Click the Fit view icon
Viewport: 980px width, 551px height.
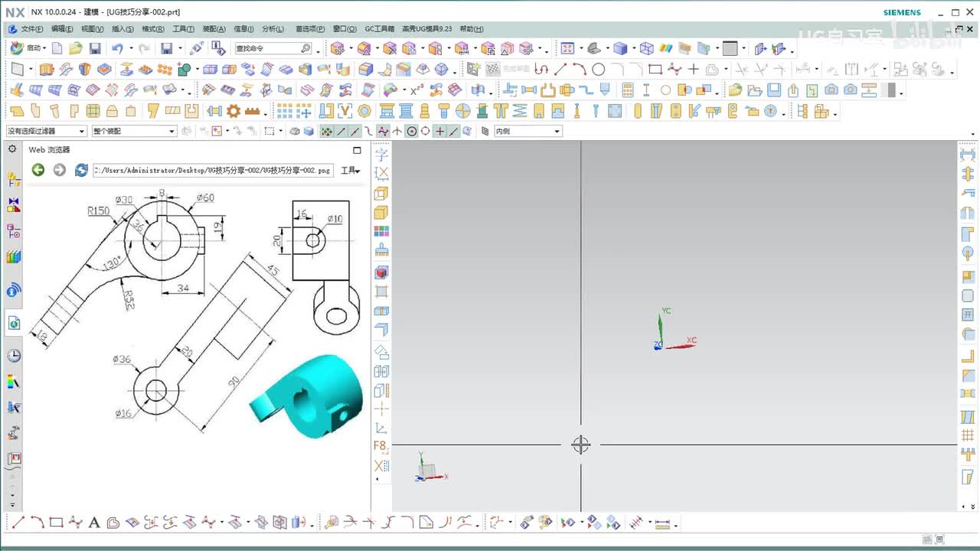(x=567, y=48)
